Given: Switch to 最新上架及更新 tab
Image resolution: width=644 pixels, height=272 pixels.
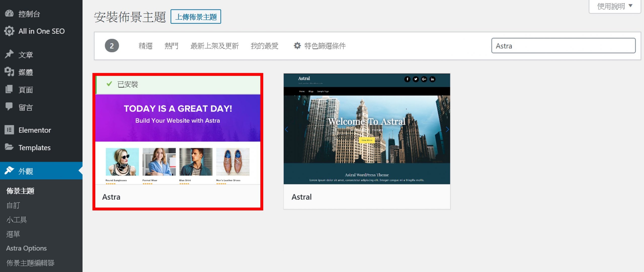Looking at the screenshot, I should point(215,46).
